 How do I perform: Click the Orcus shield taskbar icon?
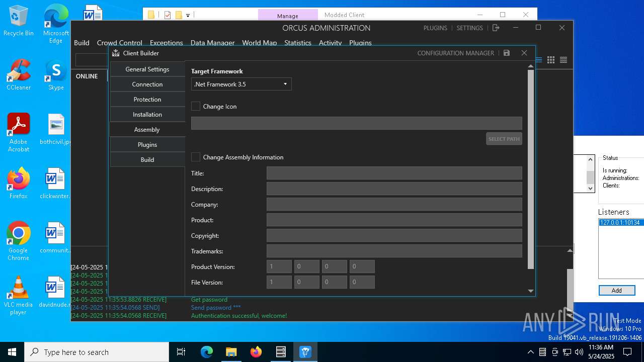305,352
